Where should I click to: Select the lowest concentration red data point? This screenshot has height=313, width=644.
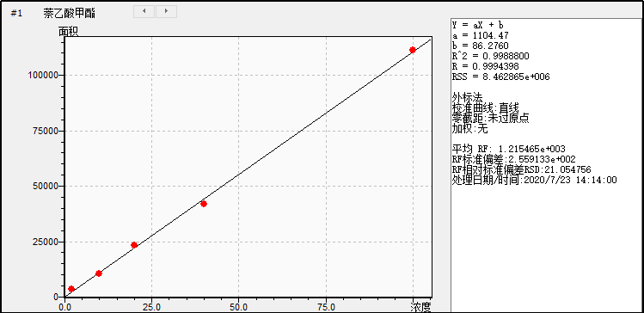tap(71, 289)
